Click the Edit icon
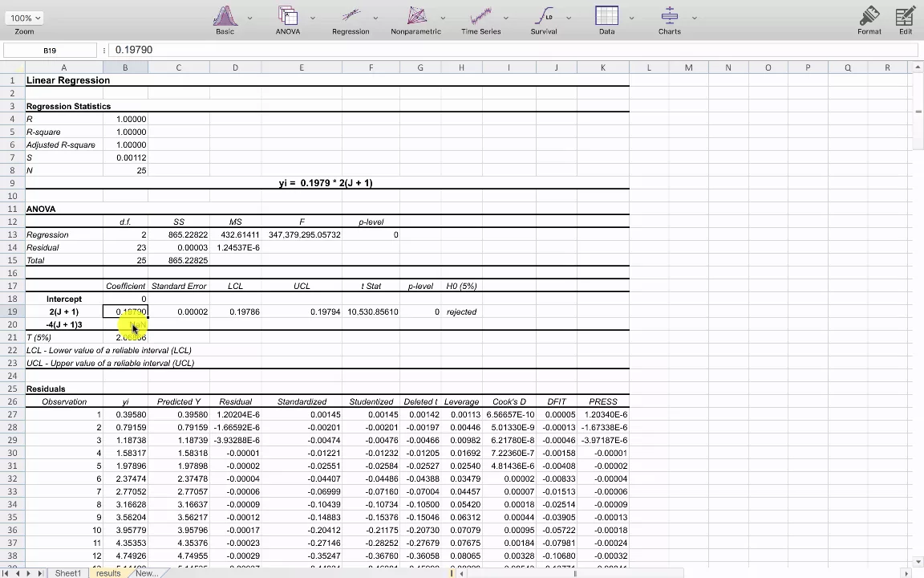 point(905,16)
